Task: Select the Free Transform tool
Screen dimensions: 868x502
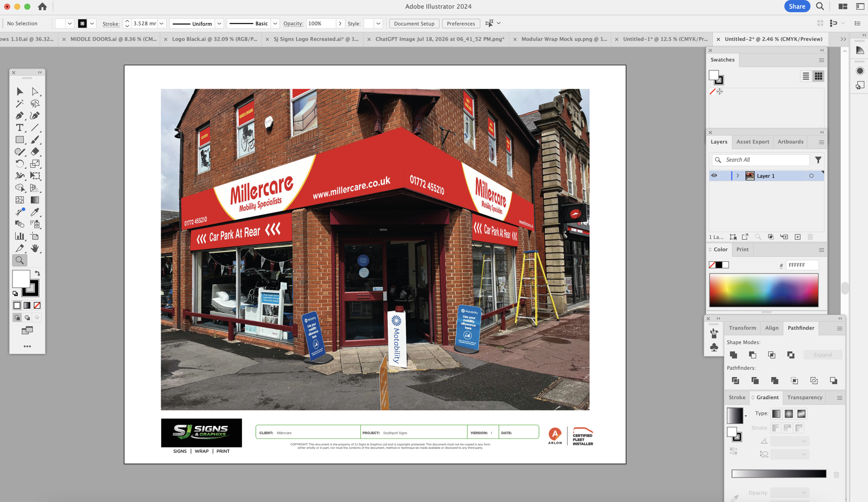Action: point(35,176)
